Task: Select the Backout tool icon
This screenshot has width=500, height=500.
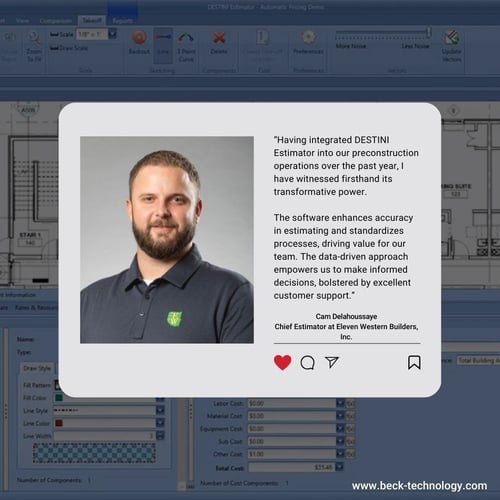Action: click(x=139, y=37)
